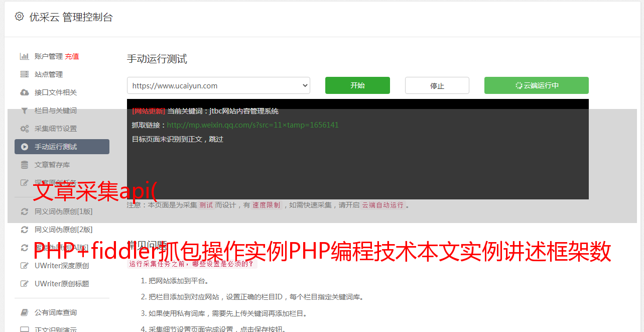The image size is (644, 332).
Task: Click the FAQ question 运行采集任务之前，哪些设置是必须的？
Action: point(192,264)
